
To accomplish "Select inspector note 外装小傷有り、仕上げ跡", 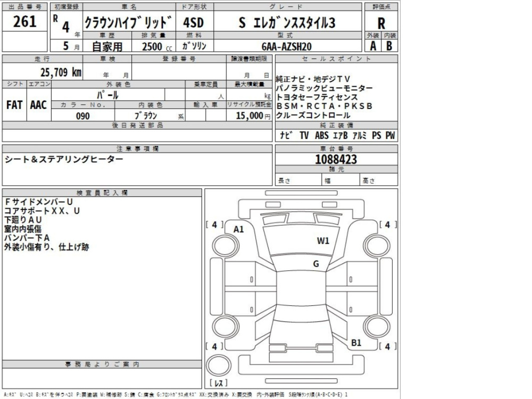I will (46, 247).
